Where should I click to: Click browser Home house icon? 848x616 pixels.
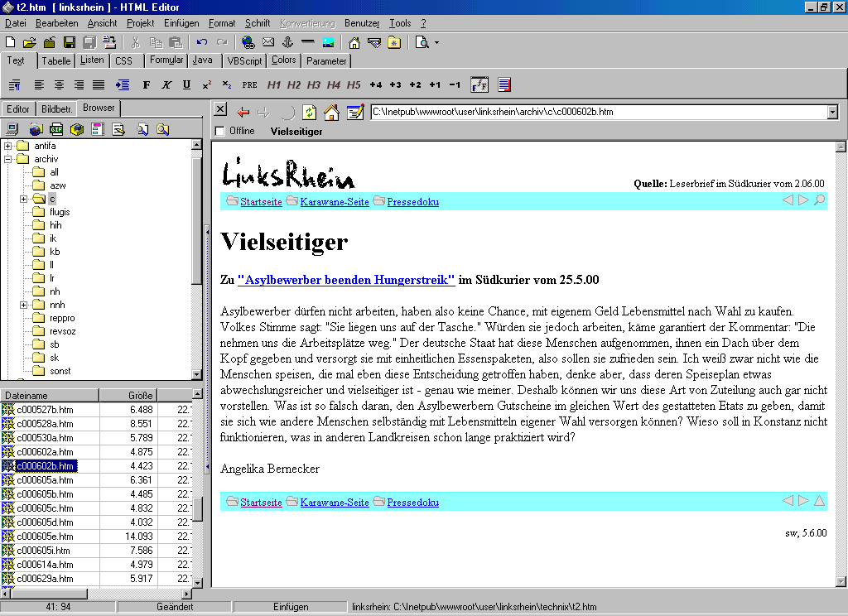pyautogui.click(x=331, y=112)
